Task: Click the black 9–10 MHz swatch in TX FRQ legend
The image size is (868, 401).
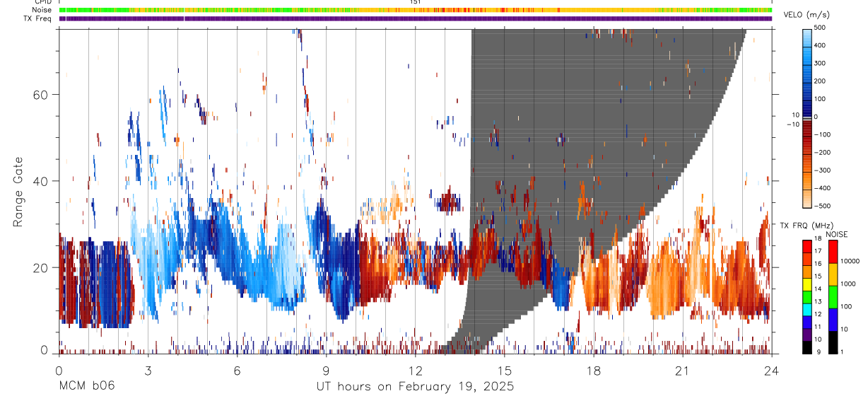Action: [x=807, y=347]
